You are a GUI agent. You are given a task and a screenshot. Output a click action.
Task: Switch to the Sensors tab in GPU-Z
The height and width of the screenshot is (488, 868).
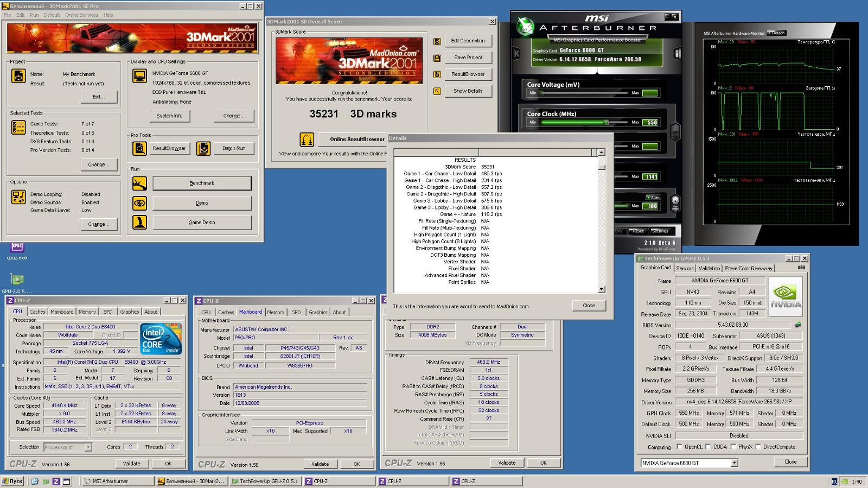tap(685, 268)
